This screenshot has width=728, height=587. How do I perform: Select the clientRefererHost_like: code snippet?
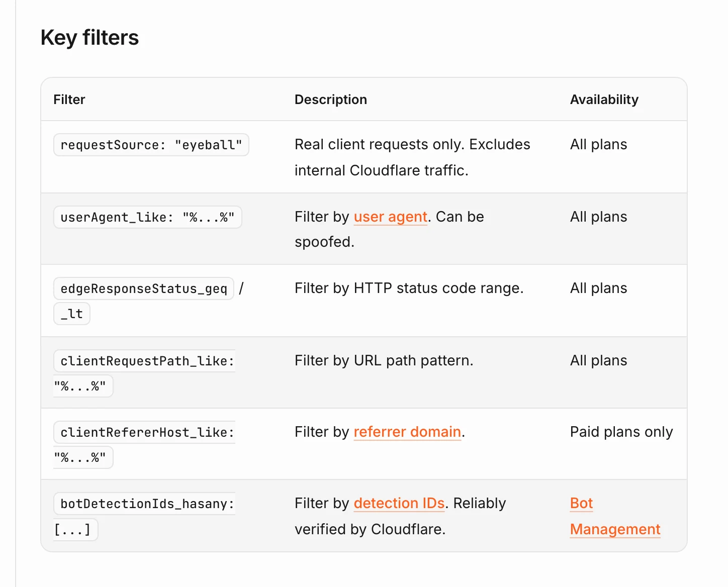(144, 432)
